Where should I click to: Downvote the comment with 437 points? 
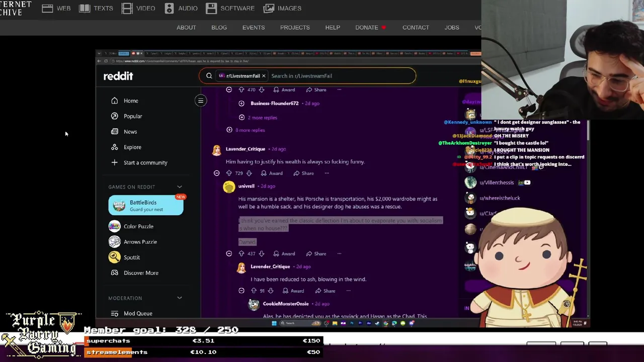click(261, 253)
